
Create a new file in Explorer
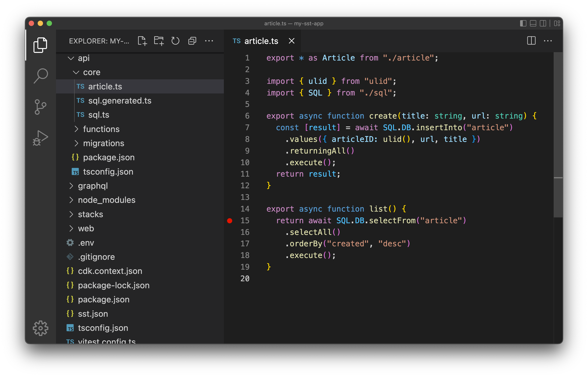(x=143, y=41)
